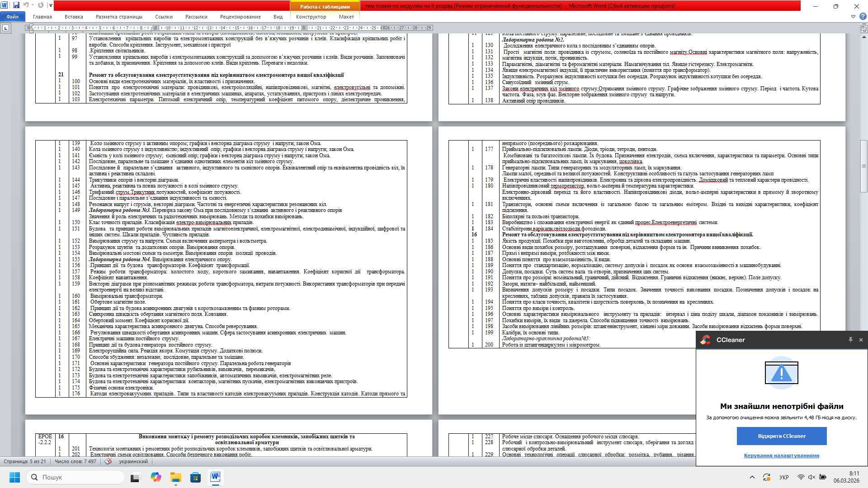Viewport: 868px width, 488px height.
Task: Open Microsoft Store from the taskbar
Action: (x=195, y=477)
